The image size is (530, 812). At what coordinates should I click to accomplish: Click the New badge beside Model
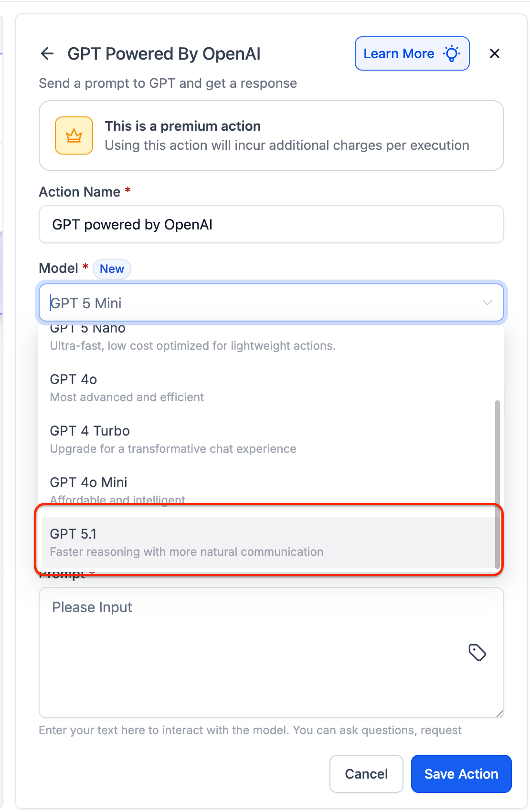click(x=112, y=269)
